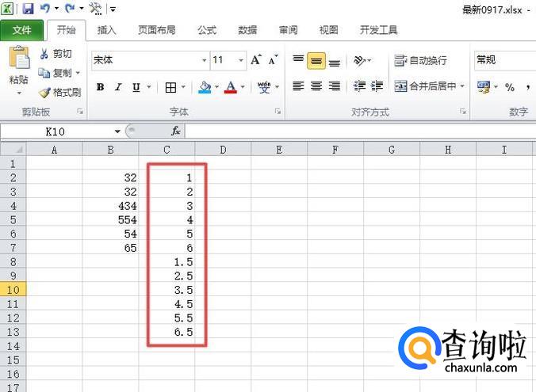The width and height of the screenshot is (536, 392).
Task: Click the Save icon in quick access toolbar
Action: 29,9
